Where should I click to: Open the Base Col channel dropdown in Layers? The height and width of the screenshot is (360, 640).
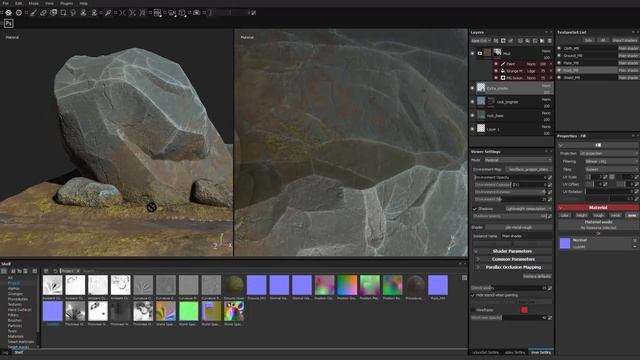coord(481,40)
